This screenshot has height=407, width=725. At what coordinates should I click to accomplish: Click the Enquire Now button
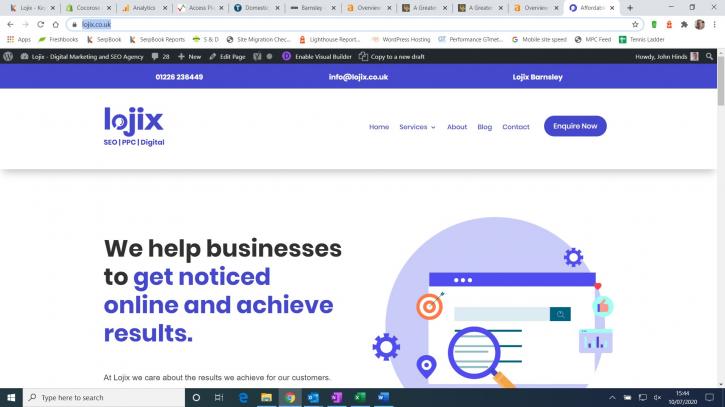[x=575, y=126]
